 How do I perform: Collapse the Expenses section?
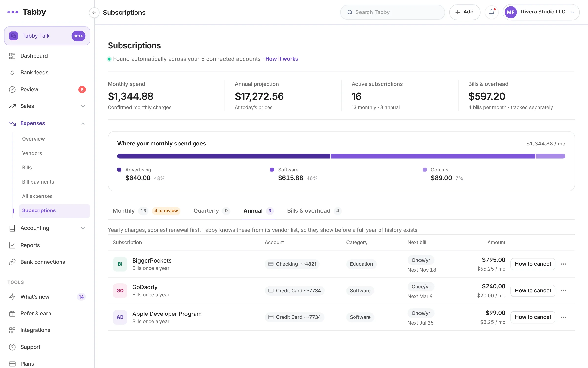(x=83, y=123)
